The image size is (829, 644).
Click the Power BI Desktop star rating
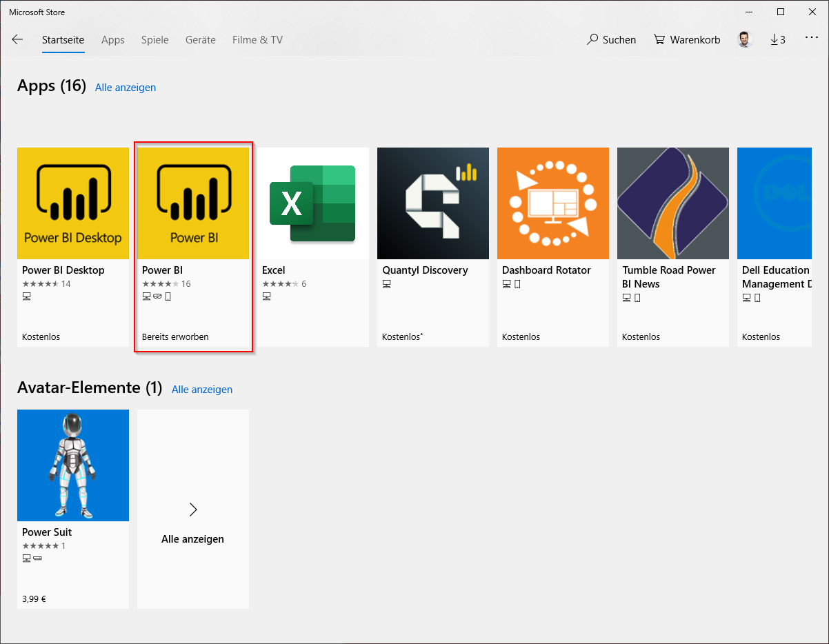pyautogui.click(x=41, y=284)
